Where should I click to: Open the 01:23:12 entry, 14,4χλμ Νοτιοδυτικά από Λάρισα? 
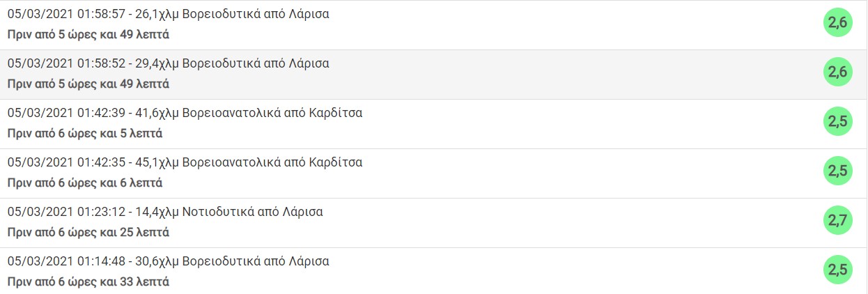coord(165,212)
